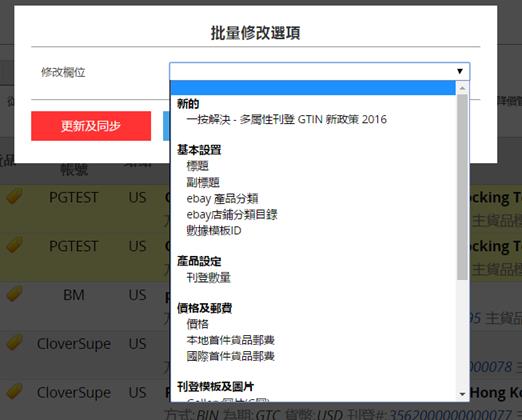Image resolution: width=522 pixels, height=420 pixels.
Task: Choose ebay 產品分類 from the list
Action: point(222,198)
